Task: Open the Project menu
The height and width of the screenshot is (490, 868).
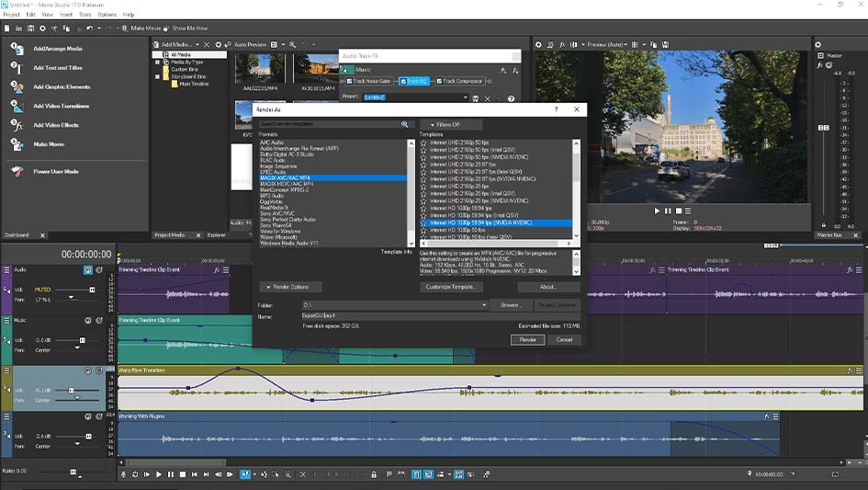Action: [12, 15]
